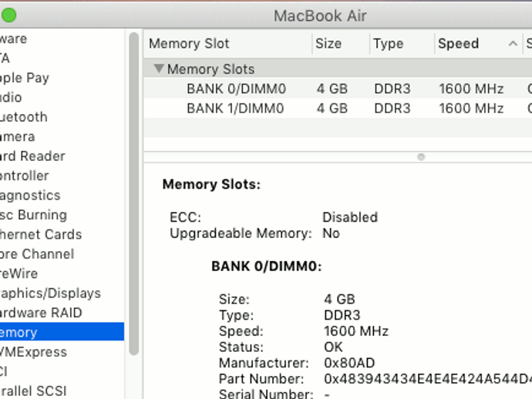Select Audio in sidebar

(11, 98)
